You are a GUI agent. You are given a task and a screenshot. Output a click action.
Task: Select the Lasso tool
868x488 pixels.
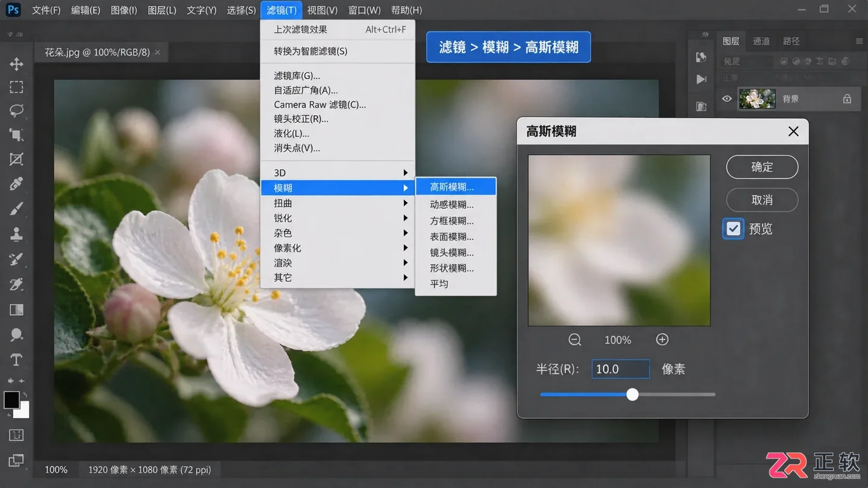[16, 111]
